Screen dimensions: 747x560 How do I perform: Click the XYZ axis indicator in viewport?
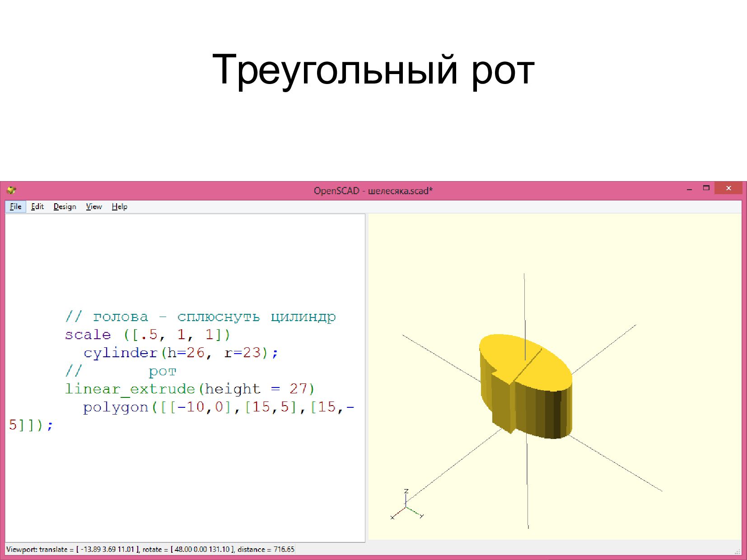(x=406, y=505)
